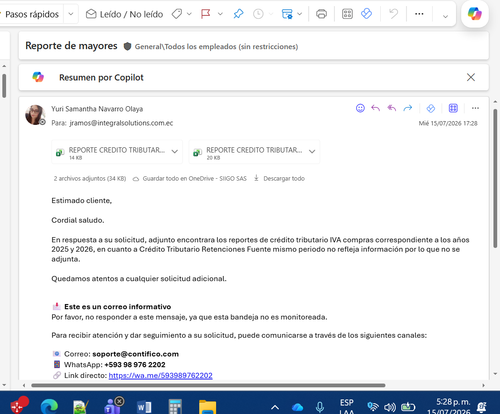Viewport: 500px width, 414px height.
Task: Open File Explorer from taskbar
Action: [207, 407]
